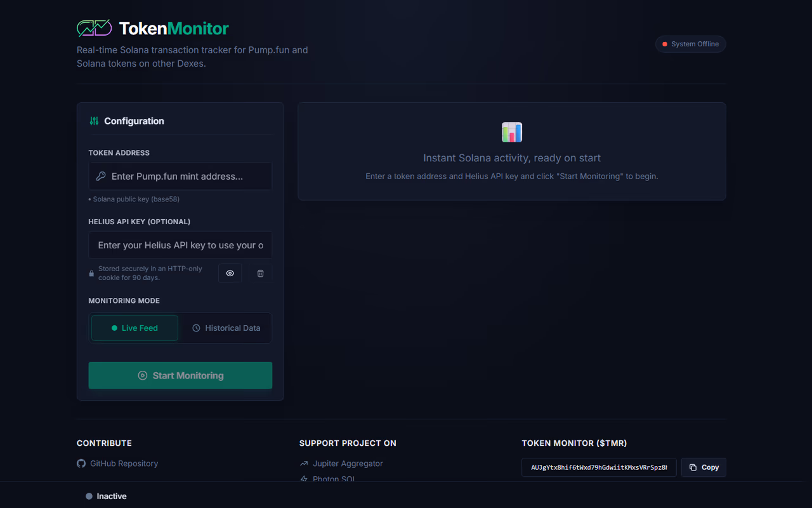
Task: Open the Jupiter Aggregator link
Action: 348,464
